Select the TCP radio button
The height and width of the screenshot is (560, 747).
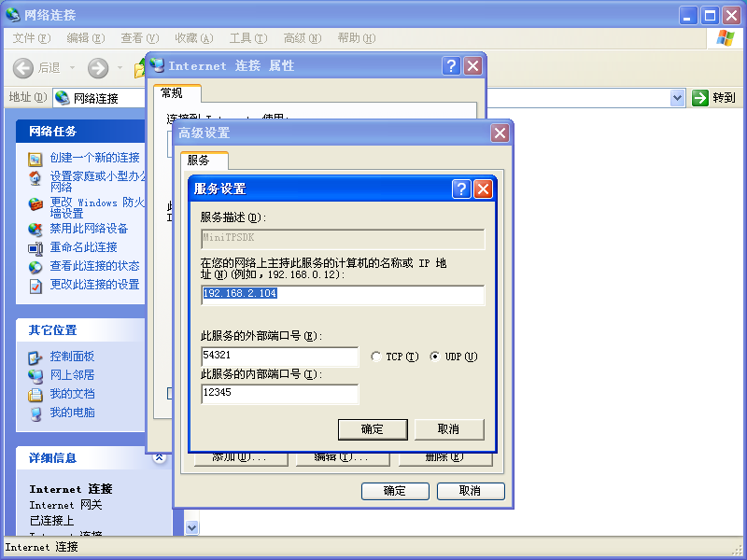[x=376, y=357]
